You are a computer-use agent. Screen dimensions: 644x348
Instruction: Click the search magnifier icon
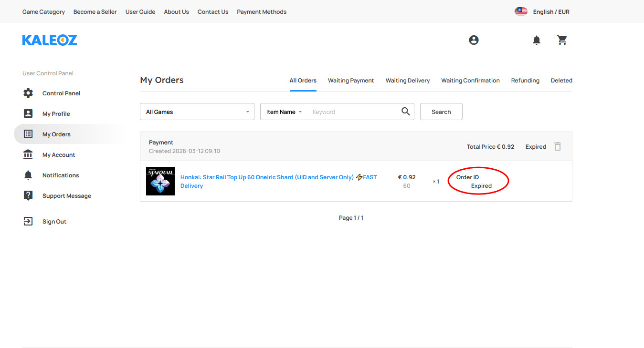point(405,112)
